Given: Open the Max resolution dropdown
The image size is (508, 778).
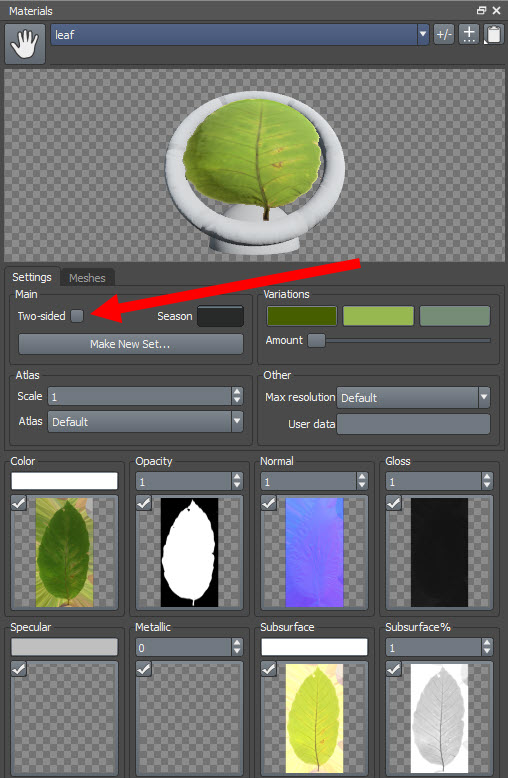Looking at the screenshot, I should tap(413, 398).
